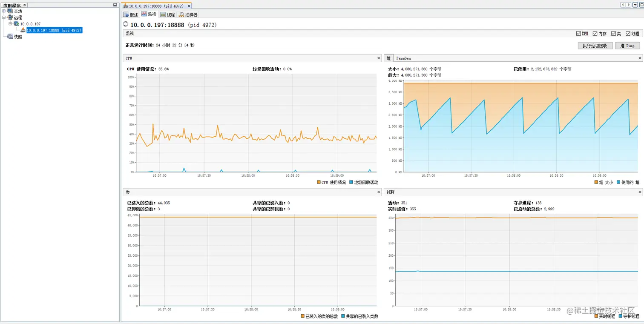Click inside the CPU usage chart
Viewport: 644px width, 324px height.
(x=256, y=123)
